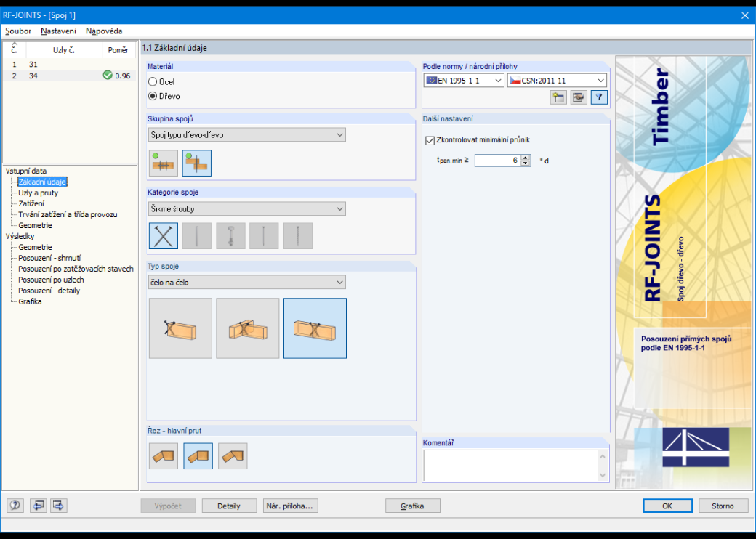This screenshot has height=539, width=756.
Task: Open the Nápověda menu
Action: click(104, 31)
